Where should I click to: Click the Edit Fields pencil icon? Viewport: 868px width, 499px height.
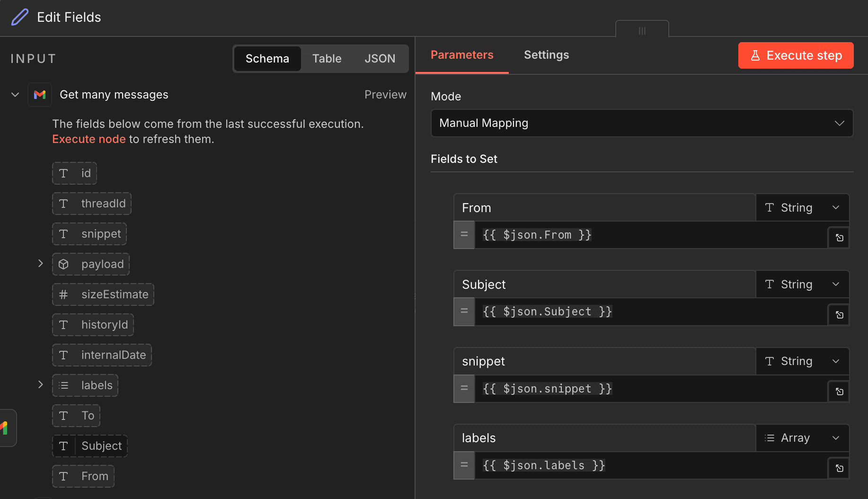tap(19, 17)
